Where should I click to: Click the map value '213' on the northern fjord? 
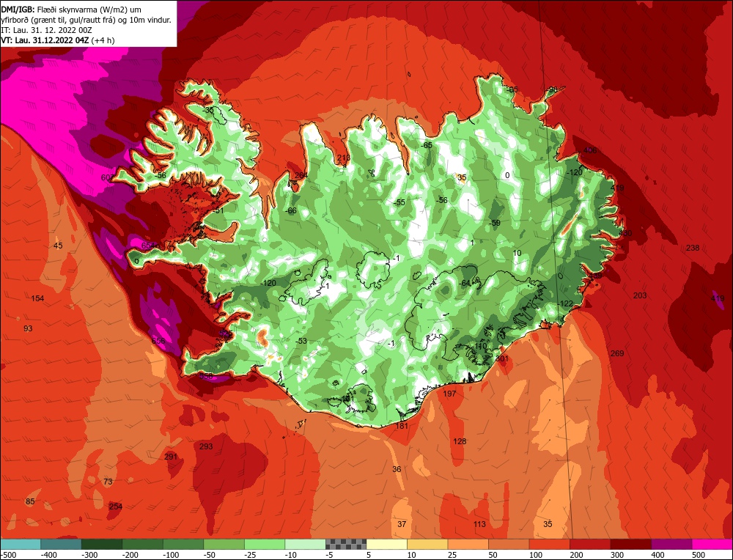click(344, 157)
